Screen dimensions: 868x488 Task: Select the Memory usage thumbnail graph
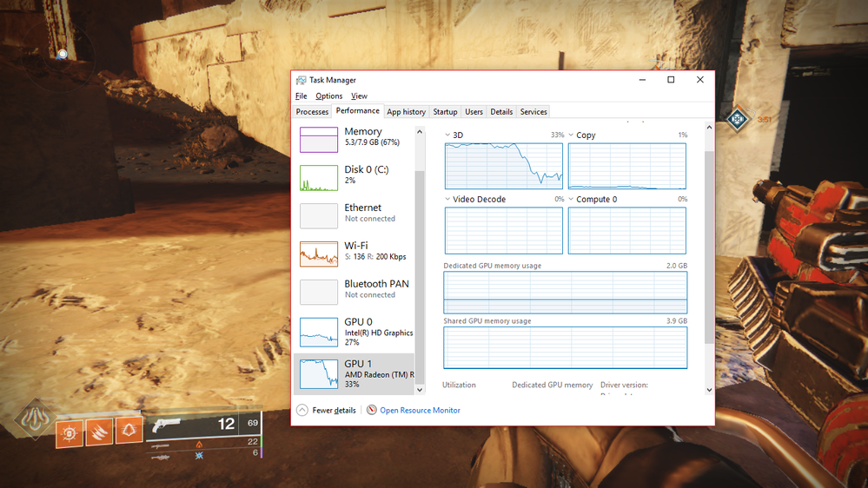[x=319, y=140]
